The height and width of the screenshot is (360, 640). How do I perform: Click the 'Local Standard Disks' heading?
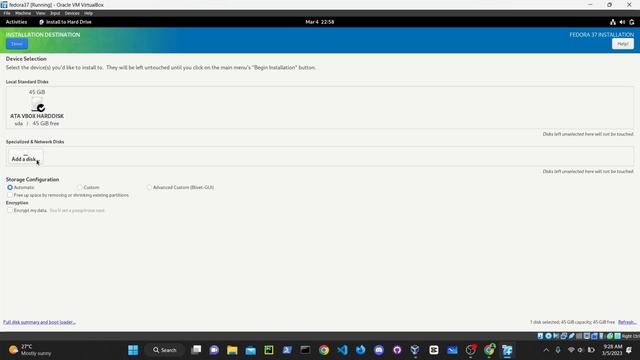coord(27,82)
